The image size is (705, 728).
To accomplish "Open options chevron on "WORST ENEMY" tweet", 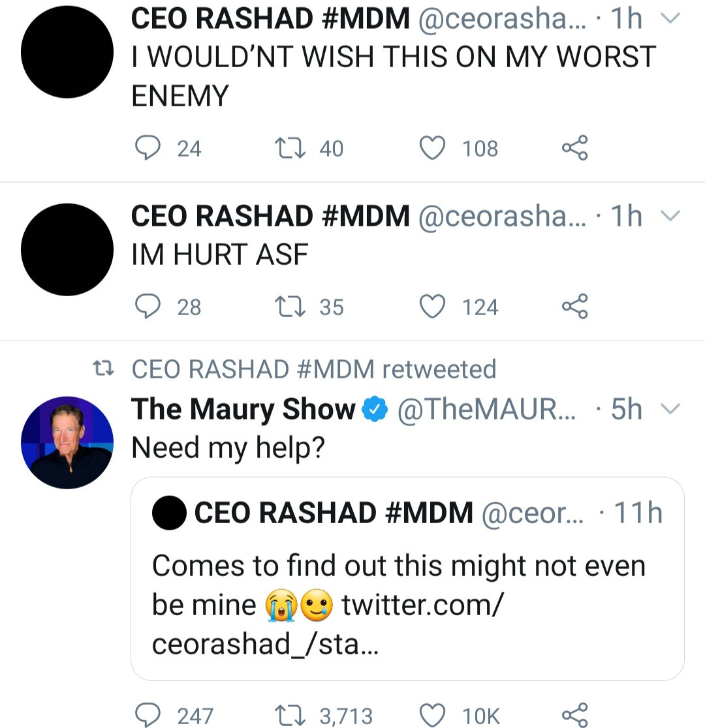I will 670,20.
